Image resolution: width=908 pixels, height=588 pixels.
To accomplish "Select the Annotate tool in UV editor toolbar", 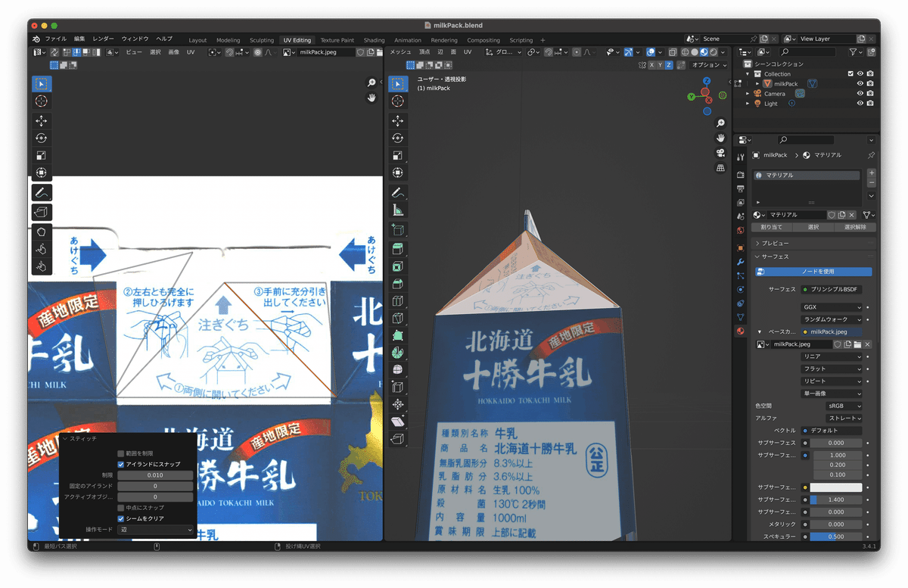I will [42, 193].
